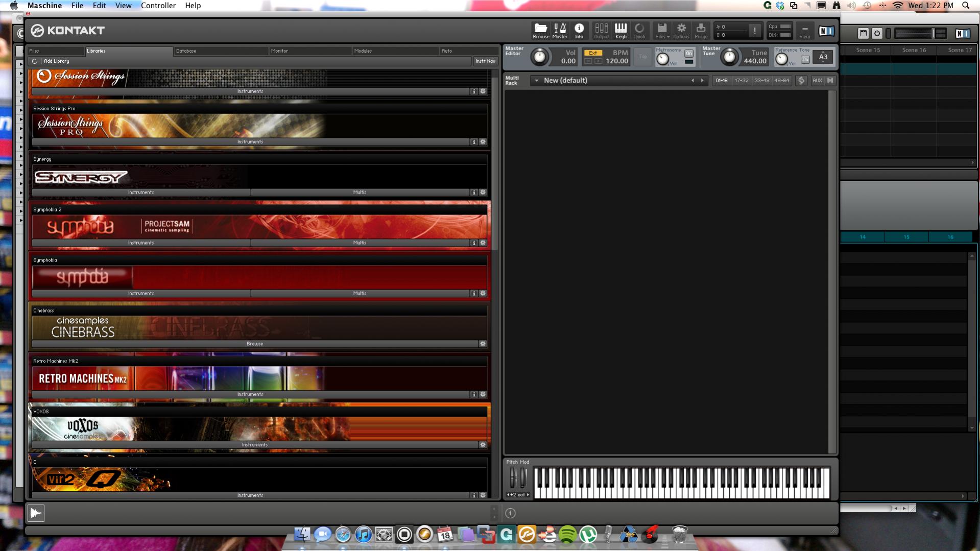Open Instruments of Retro Machines Mk2

[250, 395]
